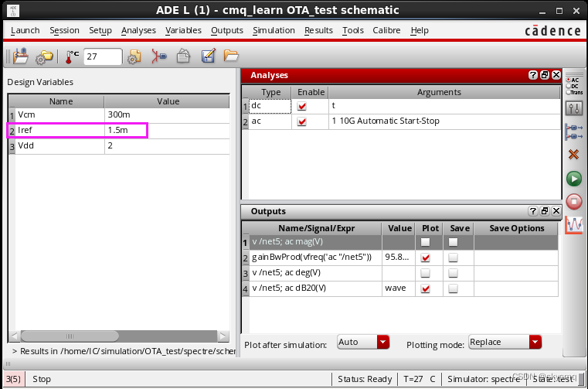Open the orange folder results icon

tap(231, 56)
